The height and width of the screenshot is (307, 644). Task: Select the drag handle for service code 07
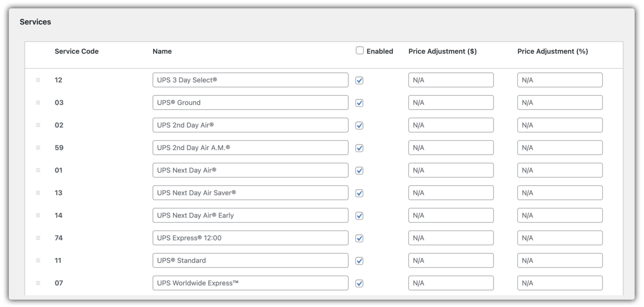[x=38, y=283]
